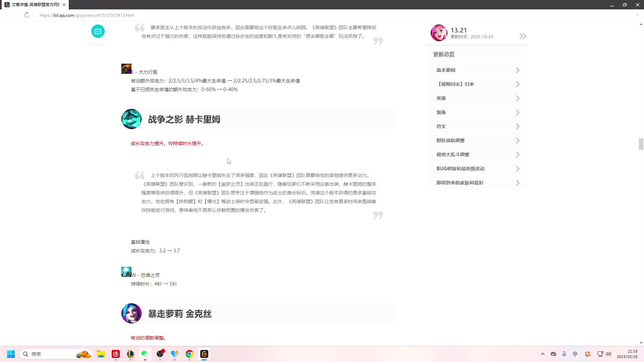Open WeChat from the taskbar
644x362 pixels.
click(145, 354)
